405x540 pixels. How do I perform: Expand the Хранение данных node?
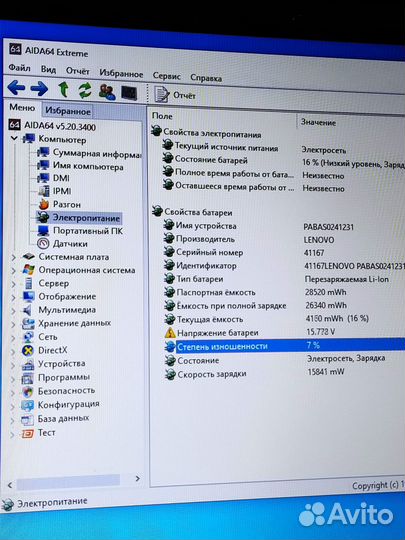point(13,324)
